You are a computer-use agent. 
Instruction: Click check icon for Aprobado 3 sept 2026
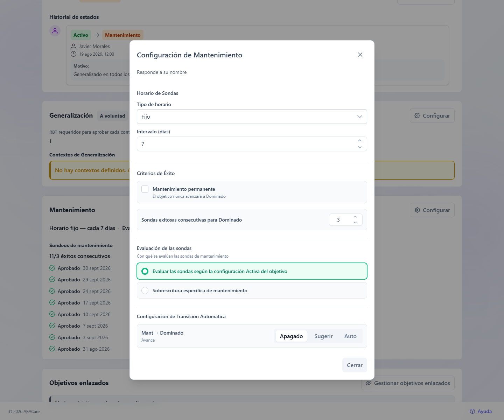tap(52, 337)
